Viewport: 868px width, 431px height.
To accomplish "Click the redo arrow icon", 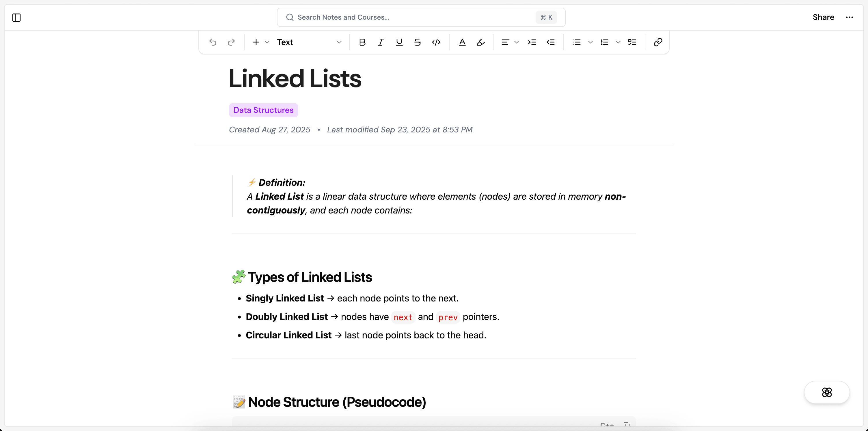I will coord(231,42).
